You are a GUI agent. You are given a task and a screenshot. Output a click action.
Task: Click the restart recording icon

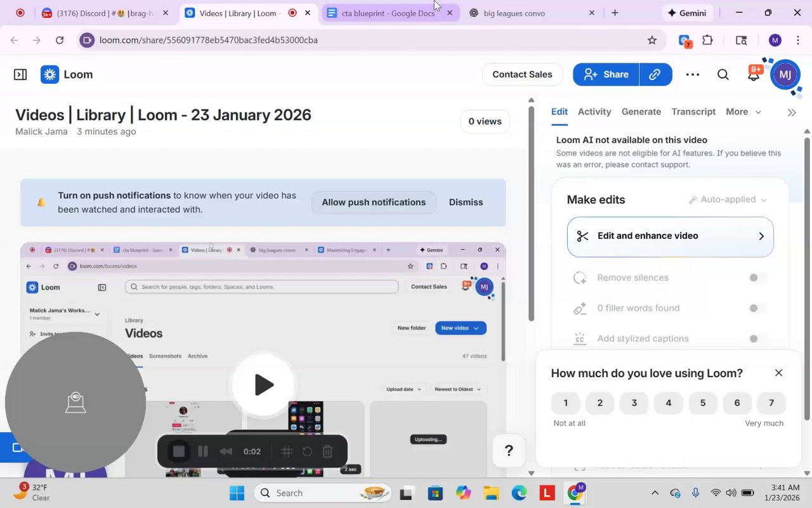[307, 451]
